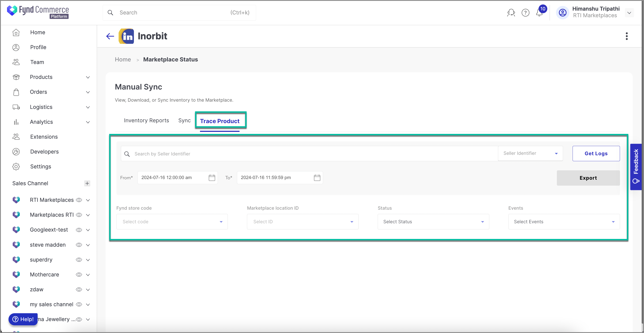Open the Feedback side tab
644x333 pixels.
click(x=636, y=167)
